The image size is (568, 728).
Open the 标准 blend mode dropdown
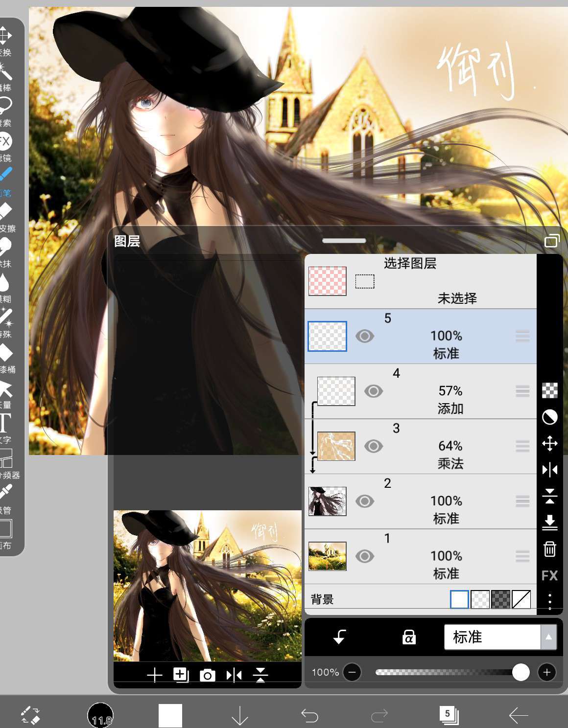point(500,637)
